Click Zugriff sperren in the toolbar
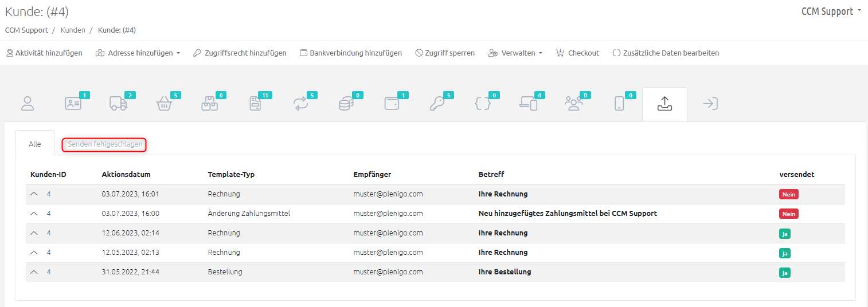This screenshot has width=868, height=307. [445, 53]
